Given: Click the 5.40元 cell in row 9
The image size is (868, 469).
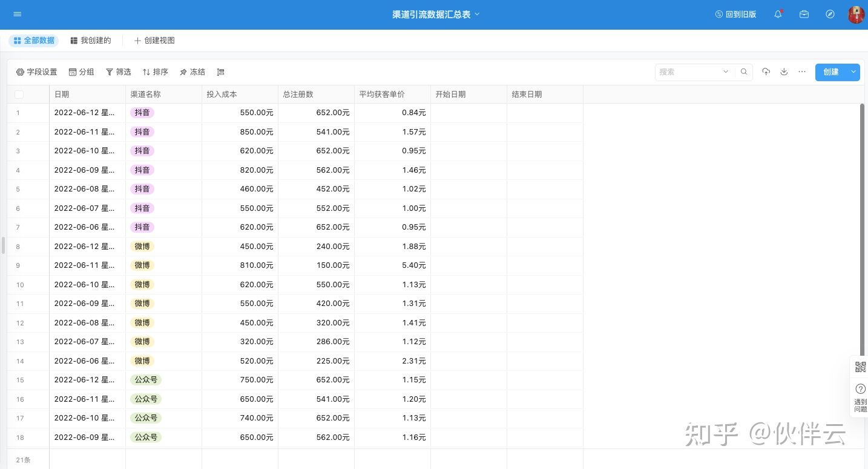Looking at the screenshot, I should coord(392,265).
